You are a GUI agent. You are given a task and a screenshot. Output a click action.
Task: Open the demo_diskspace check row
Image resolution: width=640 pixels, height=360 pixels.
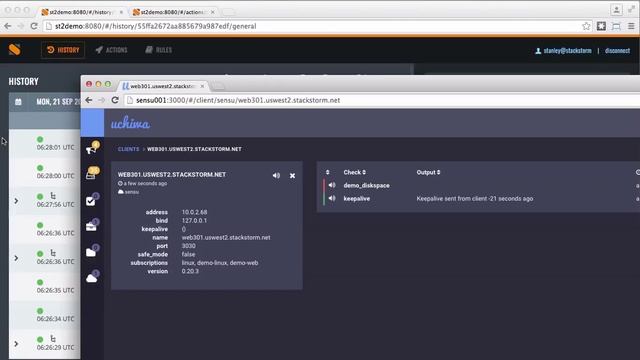(482, 185)
